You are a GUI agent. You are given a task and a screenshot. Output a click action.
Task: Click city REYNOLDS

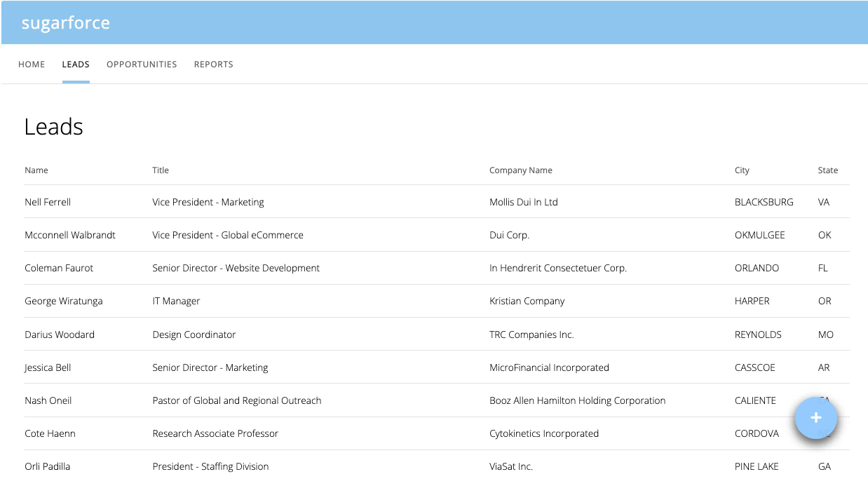tap(758, 335)
